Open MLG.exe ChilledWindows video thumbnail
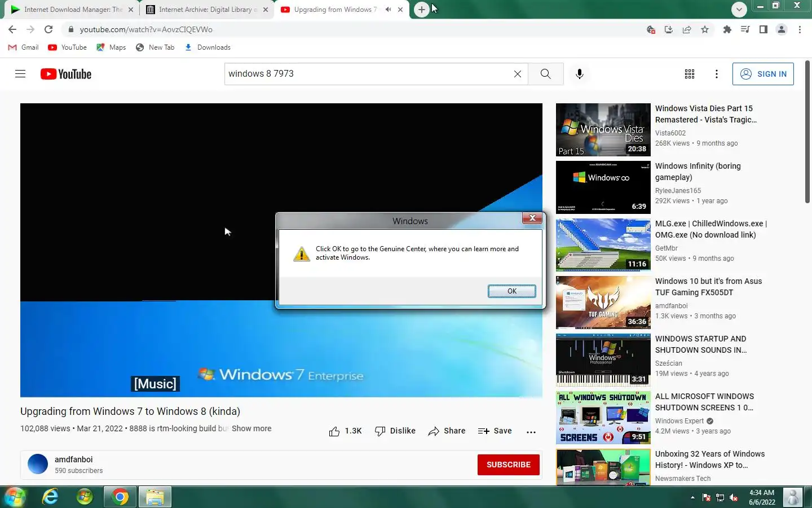 click(603, 245)
